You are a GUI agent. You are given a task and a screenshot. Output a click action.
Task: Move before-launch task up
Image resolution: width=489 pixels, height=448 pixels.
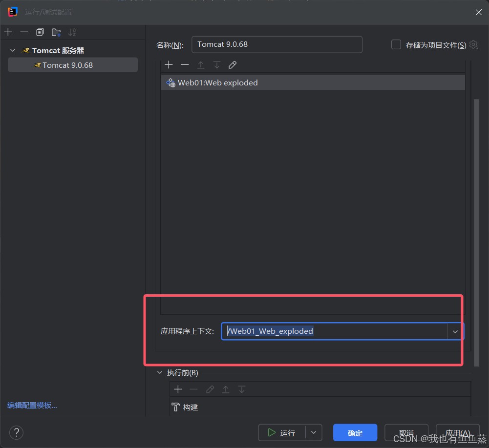point(226,389)
